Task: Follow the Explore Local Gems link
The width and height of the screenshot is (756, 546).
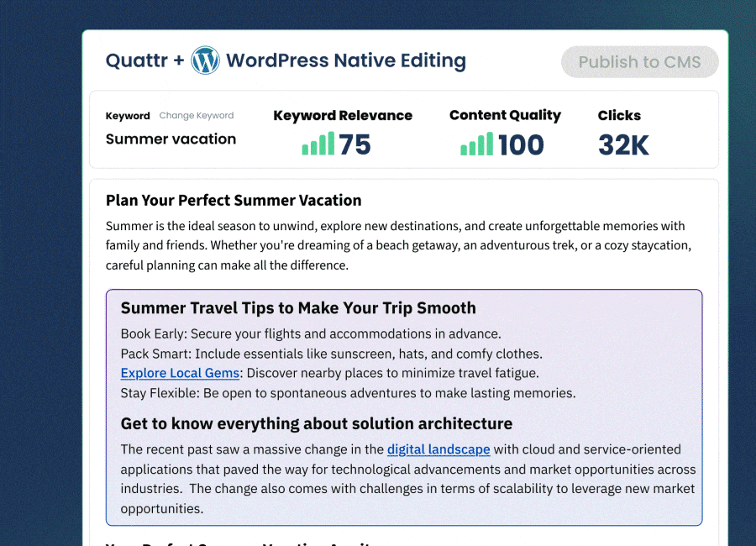Action: tap(180, 373)
